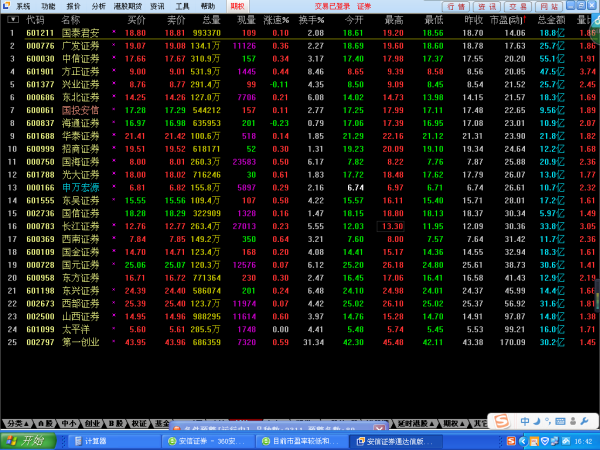The image size is (600, 450).
Task: Sort by the 市盈(动) column header
Action: tap(508, 20)
